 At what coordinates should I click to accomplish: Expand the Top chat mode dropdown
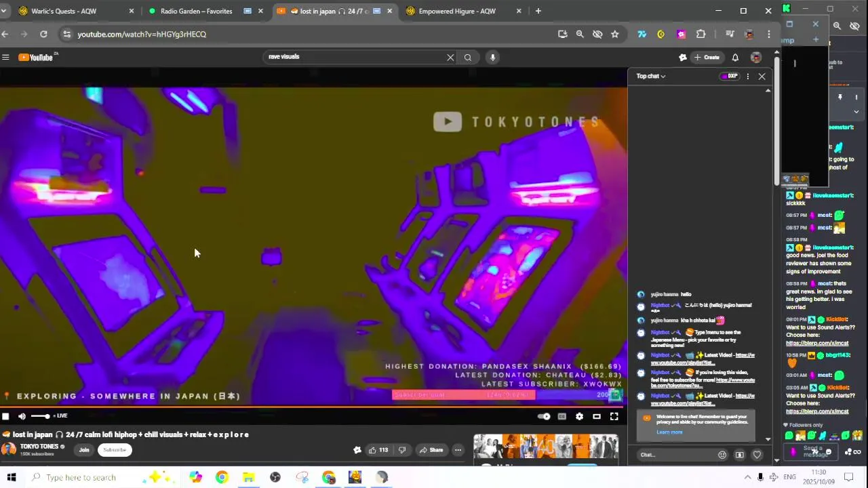click(x=650, y=76)
